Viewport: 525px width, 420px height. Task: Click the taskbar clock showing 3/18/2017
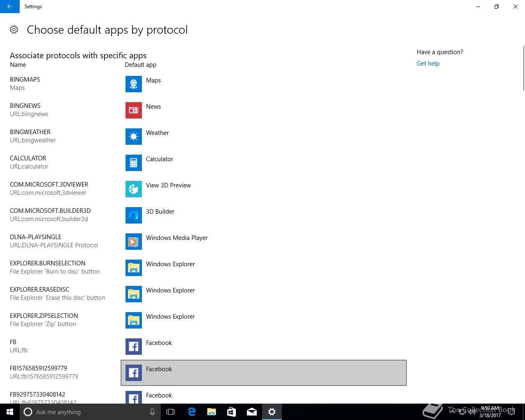[490, 412]
